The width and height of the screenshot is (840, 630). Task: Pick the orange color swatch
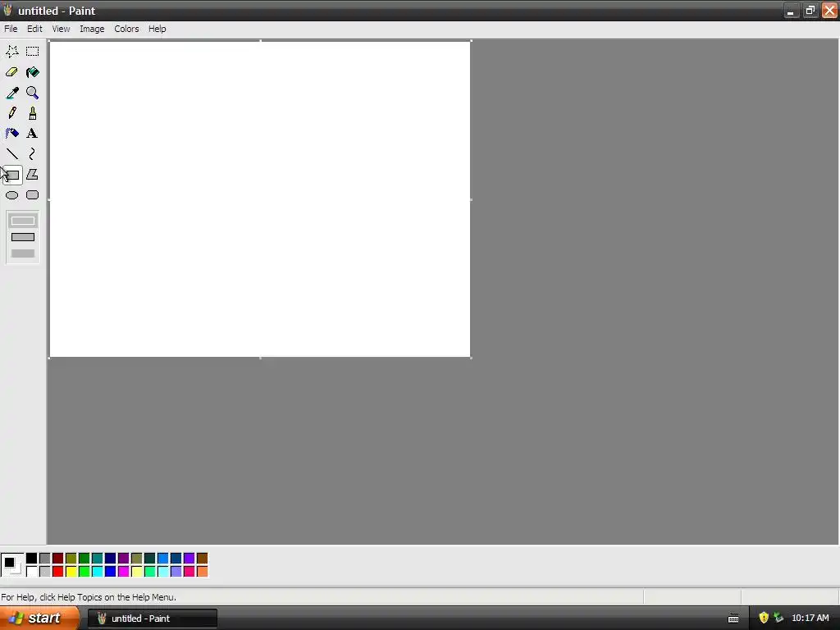[202, 572]
